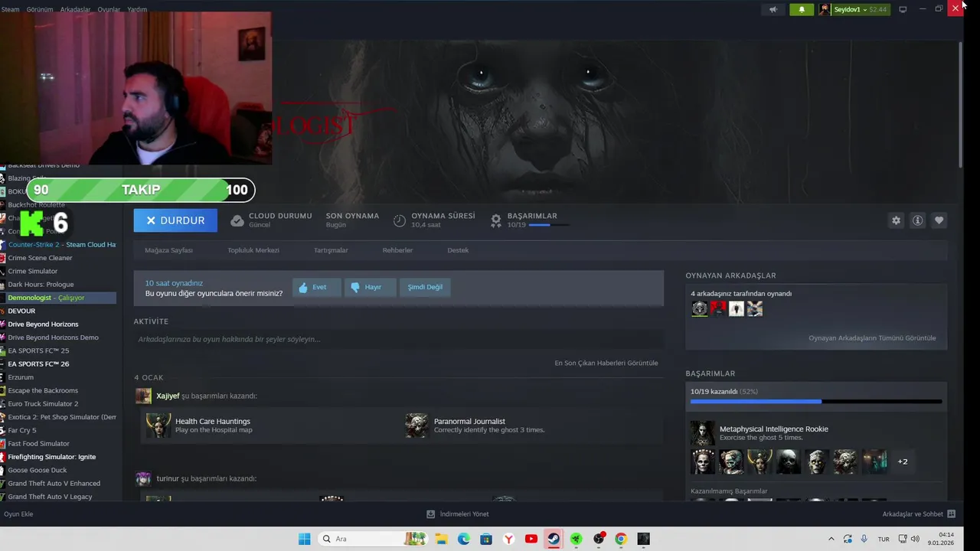Open Big Picture mode monitor icon
The width and height of the screenshot is (980, 551).
(x=903, y=9)
